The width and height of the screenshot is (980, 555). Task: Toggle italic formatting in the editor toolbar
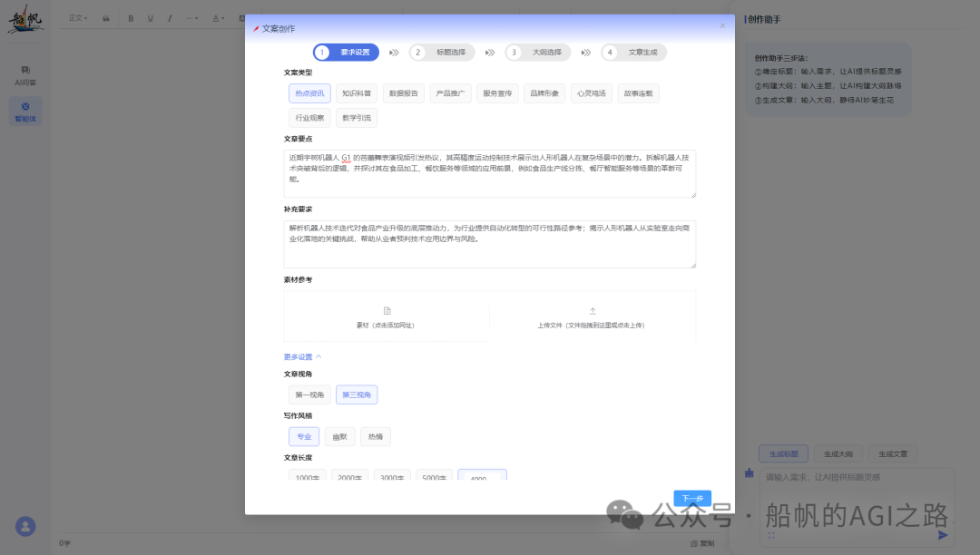tap(170, 18)
